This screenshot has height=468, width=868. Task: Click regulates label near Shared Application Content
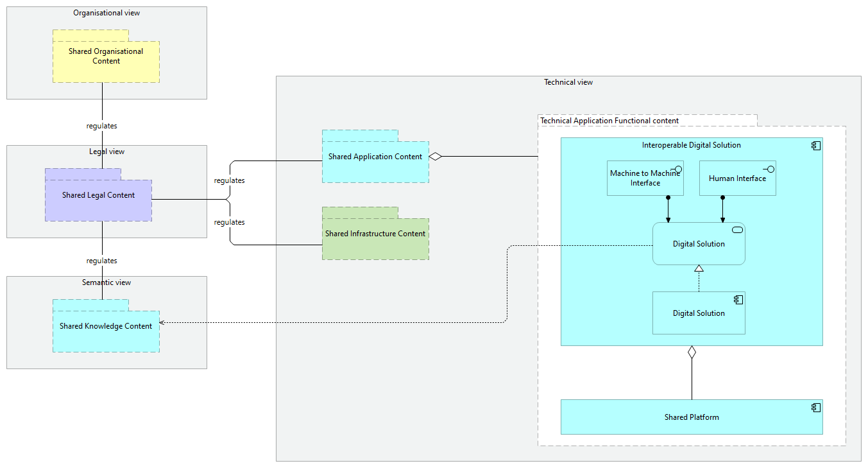coord(230,180)
